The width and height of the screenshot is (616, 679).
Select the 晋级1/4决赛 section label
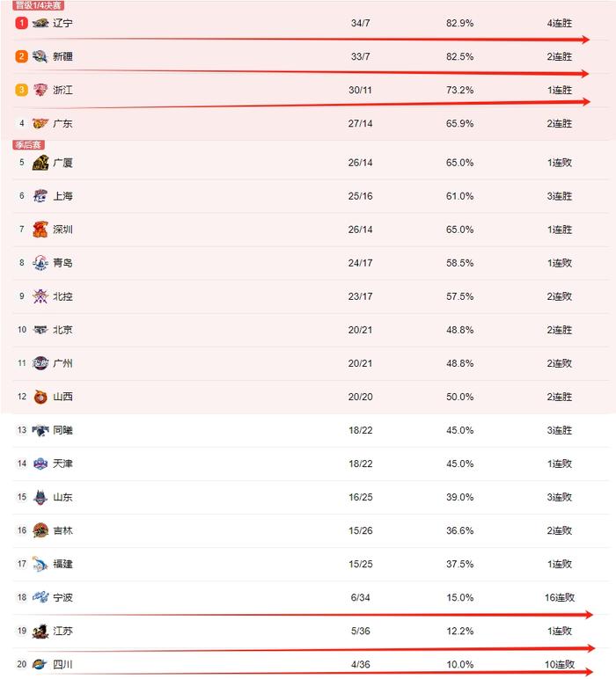pos(39,5)
